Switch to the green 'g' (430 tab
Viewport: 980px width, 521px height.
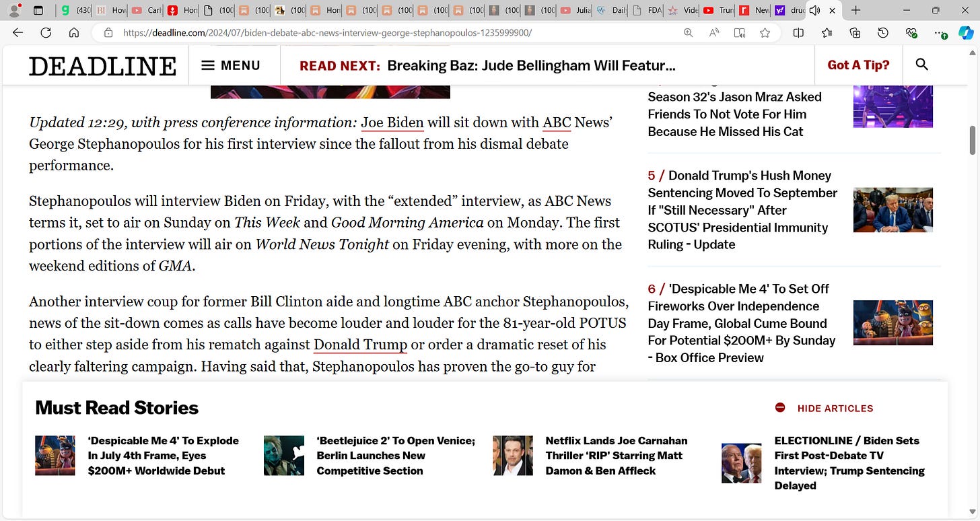click(x=75, y=10)
